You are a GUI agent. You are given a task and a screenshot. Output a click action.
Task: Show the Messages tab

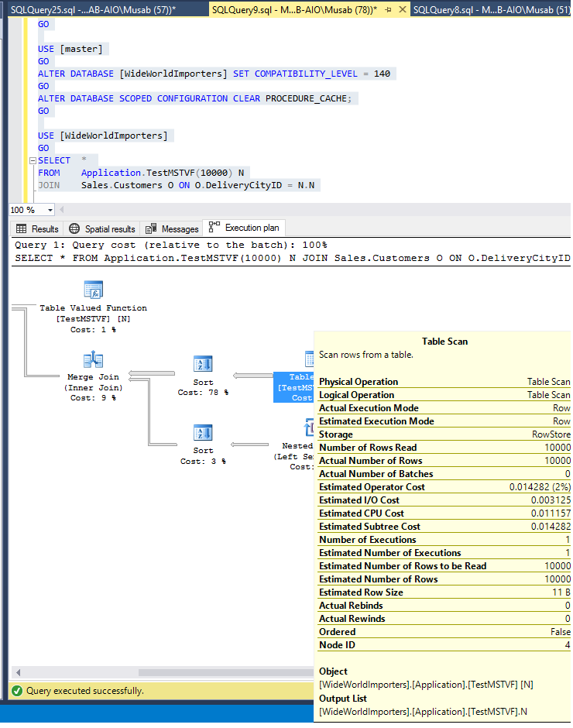pos(172,228)
